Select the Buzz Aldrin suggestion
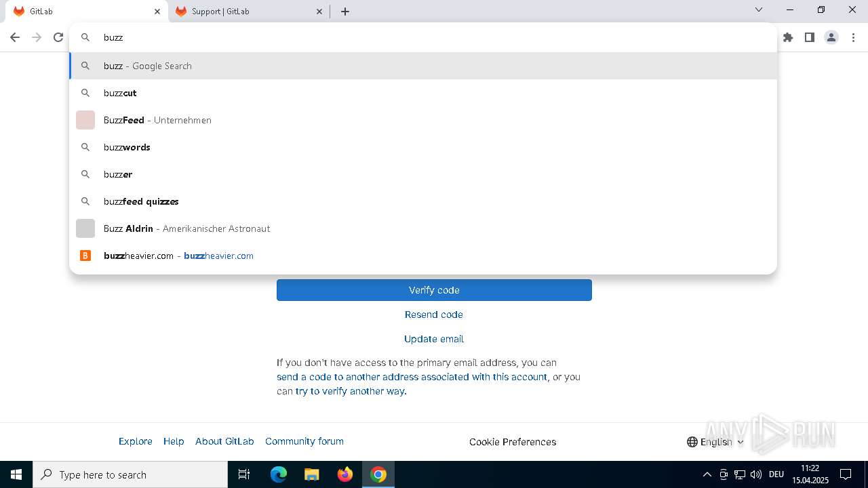This screenshot has height=488, width=868. [423, 228]
